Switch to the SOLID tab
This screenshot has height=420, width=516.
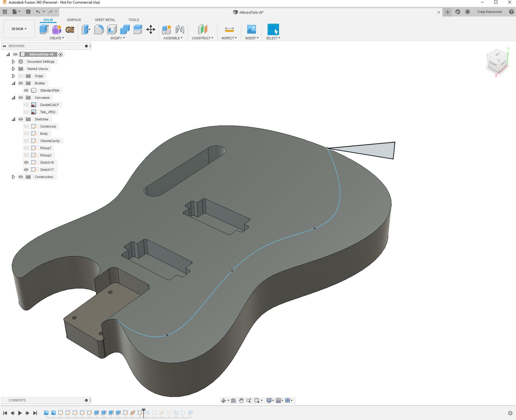(48, 20)
